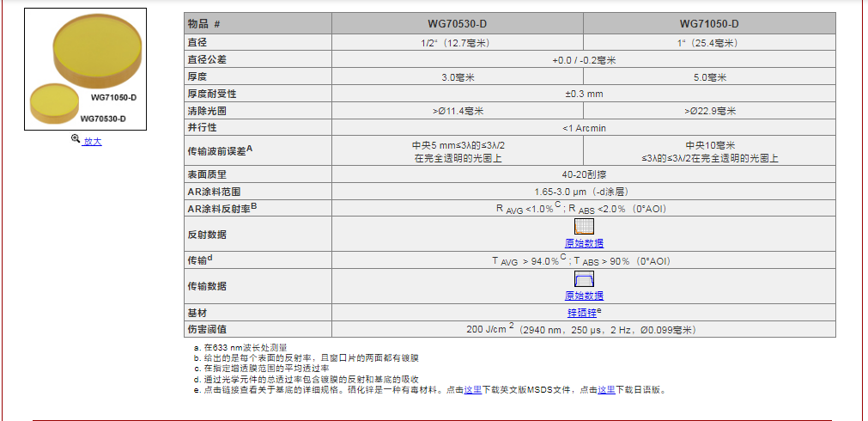Select the WG71050-D column header
The height and width of the screenshot is (421, 868).
tap(708, 24)
